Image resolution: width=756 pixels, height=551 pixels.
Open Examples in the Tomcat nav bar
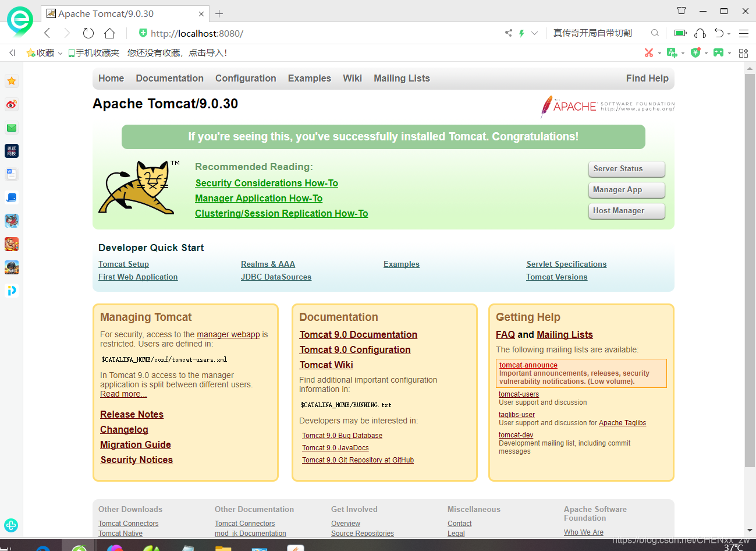coord(310,79)
